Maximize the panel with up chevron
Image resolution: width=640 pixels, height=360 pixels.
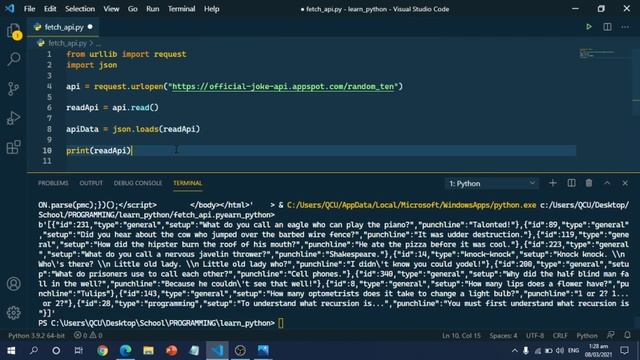607,183
